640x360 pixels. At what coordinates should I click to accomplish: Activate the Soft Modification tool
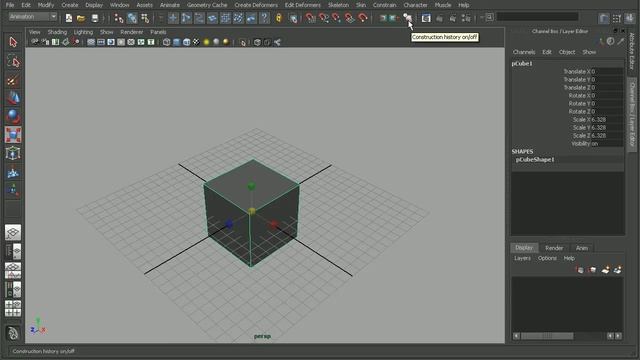click(13, 172)
